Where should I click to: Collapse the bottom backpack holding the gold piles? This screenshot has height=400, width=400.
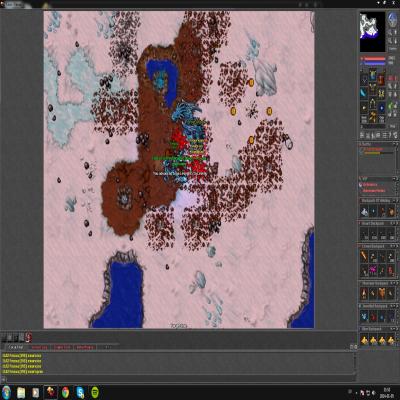[393, 329]
